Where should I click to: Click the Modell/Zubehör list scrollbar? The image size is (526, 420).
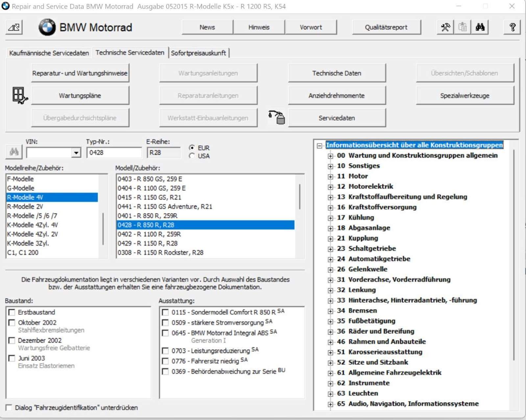coord(299,197)
